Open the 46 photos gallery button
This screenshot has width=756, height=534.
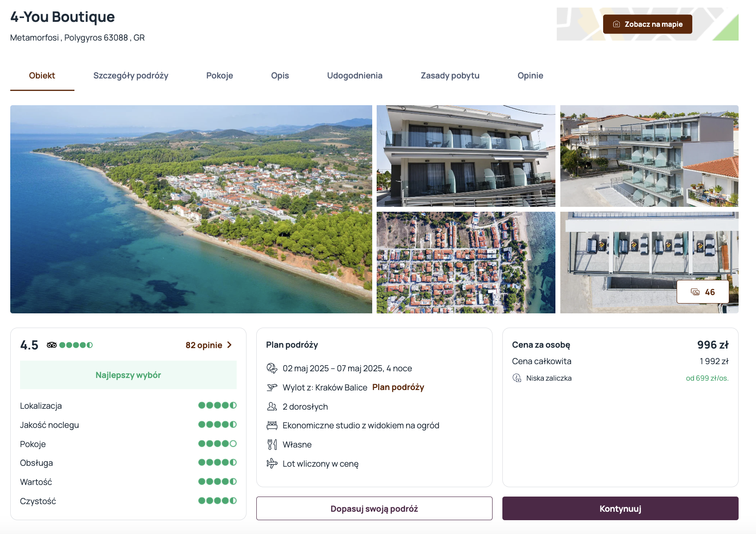coord(703,292)
